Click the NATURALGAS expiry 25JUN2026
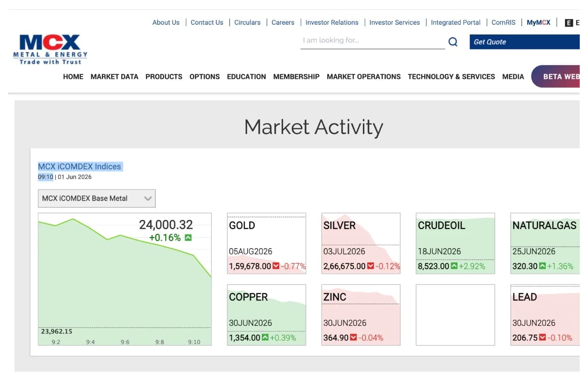The width and height of the screenshot is (588, 390). 534,251
